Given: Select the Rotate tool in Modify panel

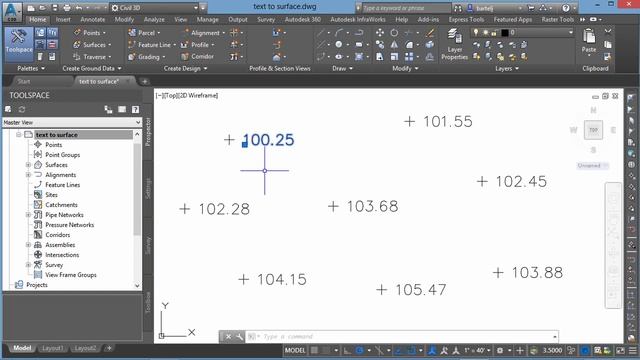Looking at the screenshot, I should click(x=394, y=33).
